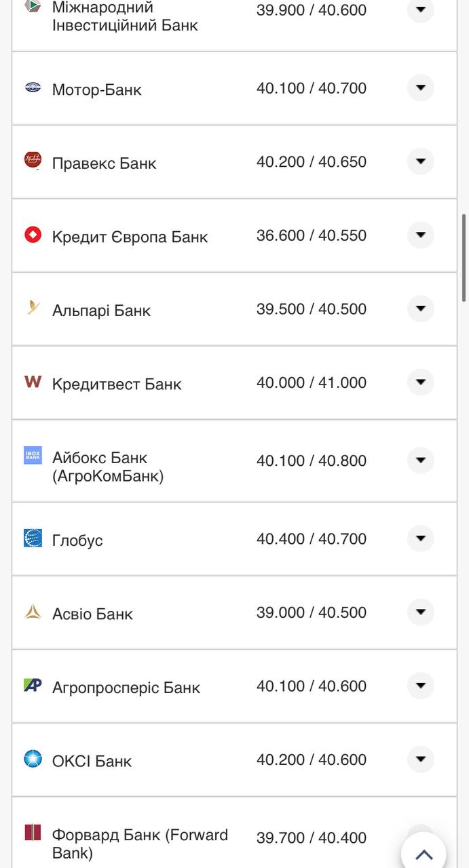This screenshot has height=868, width=469.
Task: Click the ОКСІ Банк round logo
Action: pyautogui.click(x=33, y=759)
